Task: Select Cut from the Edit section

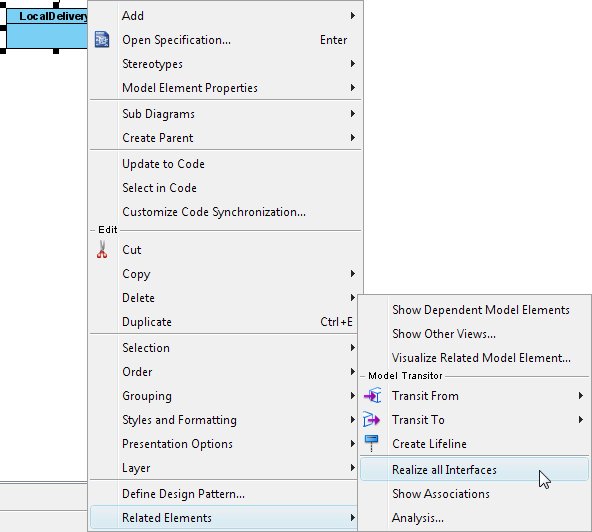Action: [225, 250]
